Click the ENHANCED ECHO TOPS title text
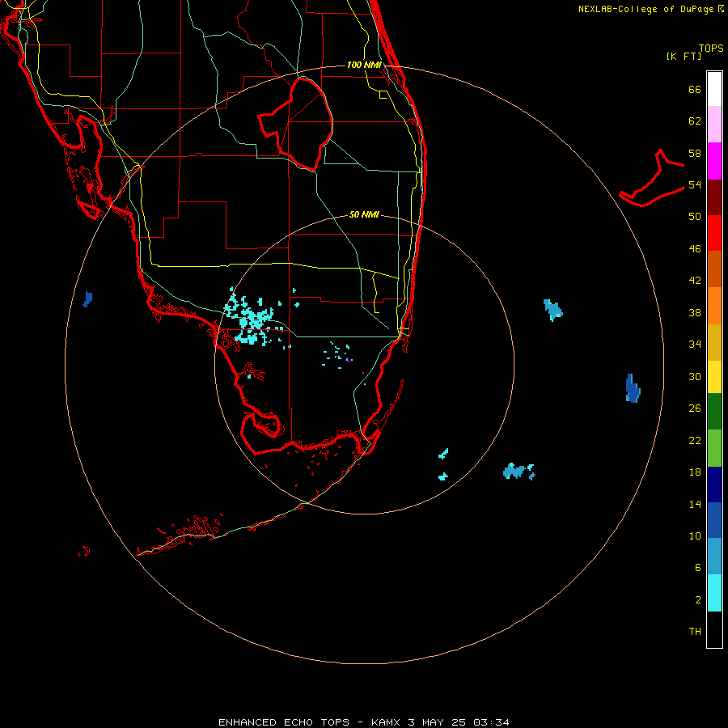Image resolution: width=728 pixels, height=728 pixels. 284,722
